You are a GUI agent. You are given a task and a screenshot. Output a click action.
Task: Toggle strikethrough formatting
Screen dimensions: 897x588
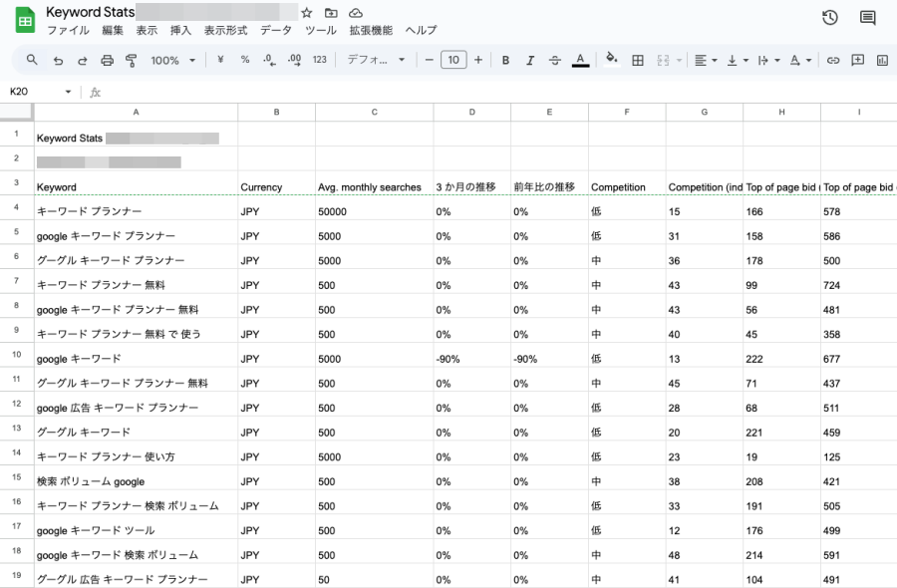click(555, 60)
